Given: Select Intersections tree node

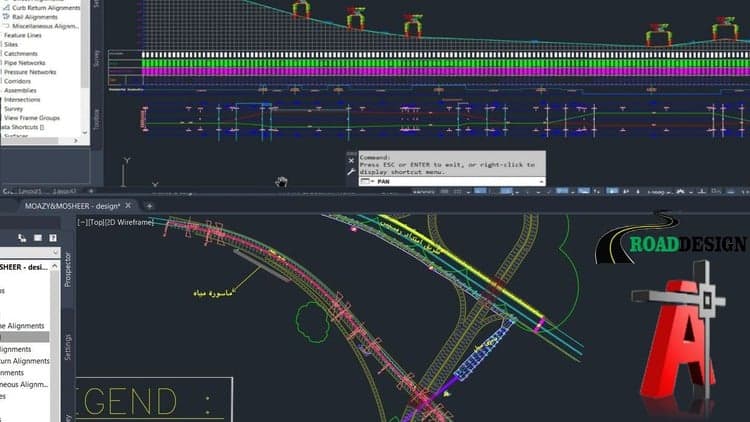Looking at the screenshot, I should coord(22,100).
